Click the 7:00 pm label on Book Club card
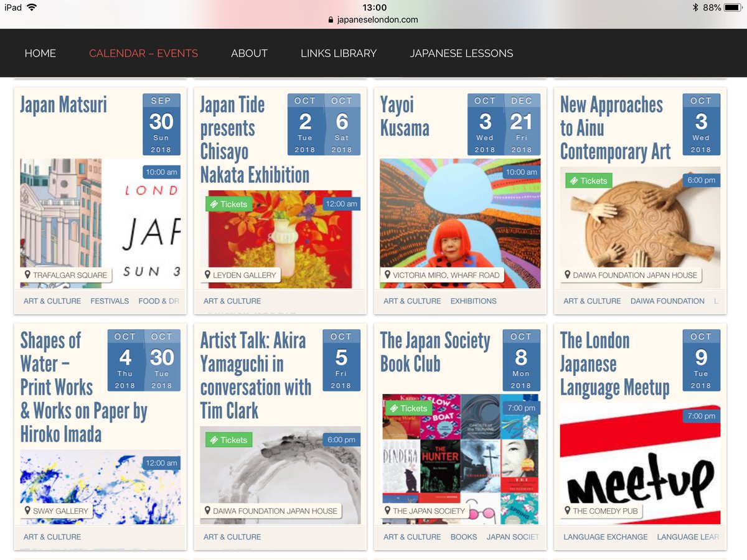Viewport: 747px width, 560px height. [522, 408]
